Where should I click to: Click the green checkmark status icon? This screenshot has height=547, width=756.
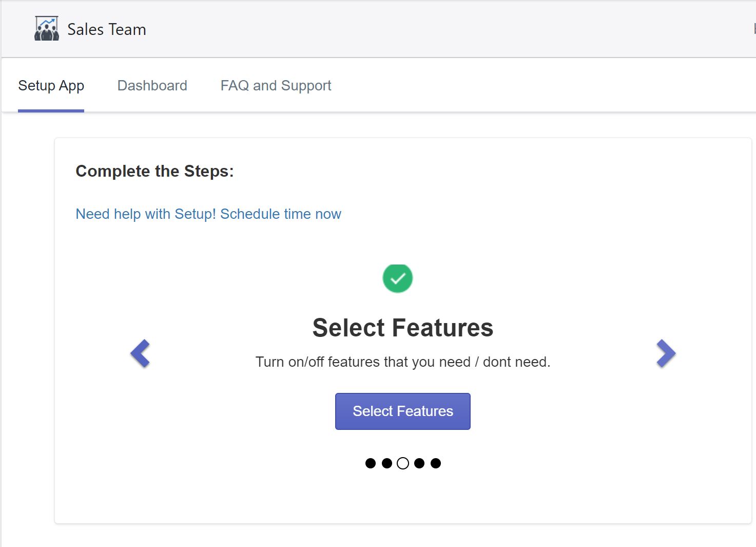[397, 278]
